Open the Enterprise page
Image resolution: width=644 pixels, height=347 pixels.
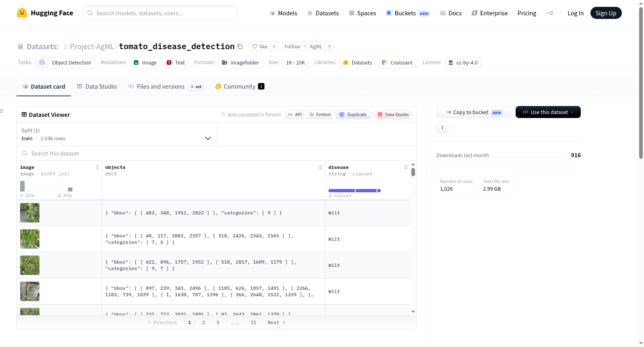click(489, 13)
